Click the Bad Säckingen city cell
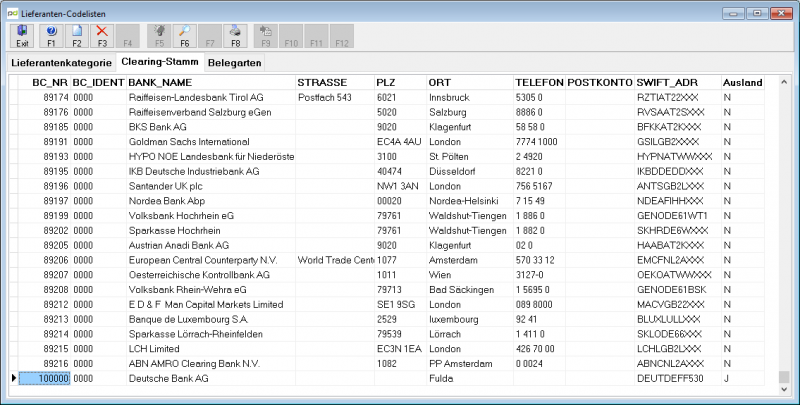Screen dimensions: 800x405 coord(470,290)
